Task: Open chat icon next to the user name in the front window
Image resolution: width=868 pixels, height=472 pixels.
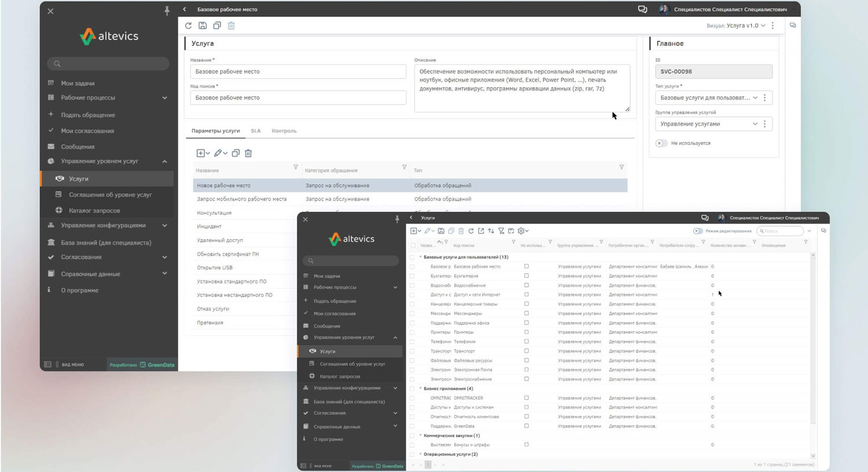Action: pos(705,218)
